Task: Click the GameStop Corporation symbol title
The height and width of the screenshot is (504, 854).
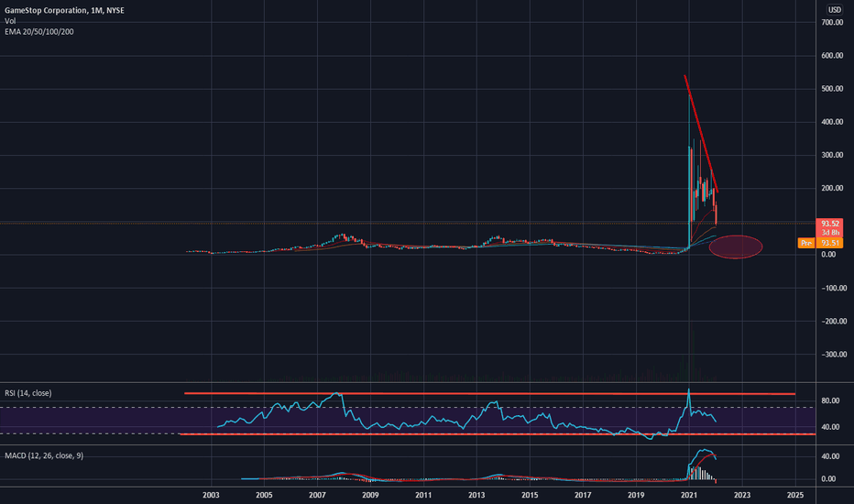Action: [64, 10]
